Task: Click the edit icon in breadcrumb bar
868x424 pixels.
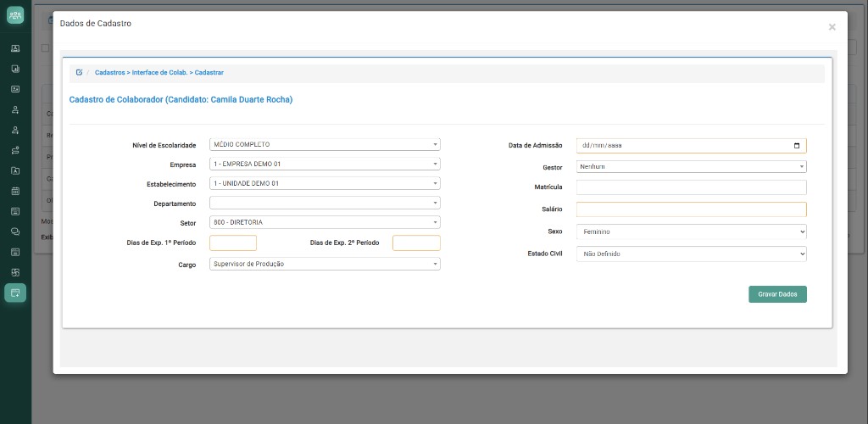Action: (79, 73)
